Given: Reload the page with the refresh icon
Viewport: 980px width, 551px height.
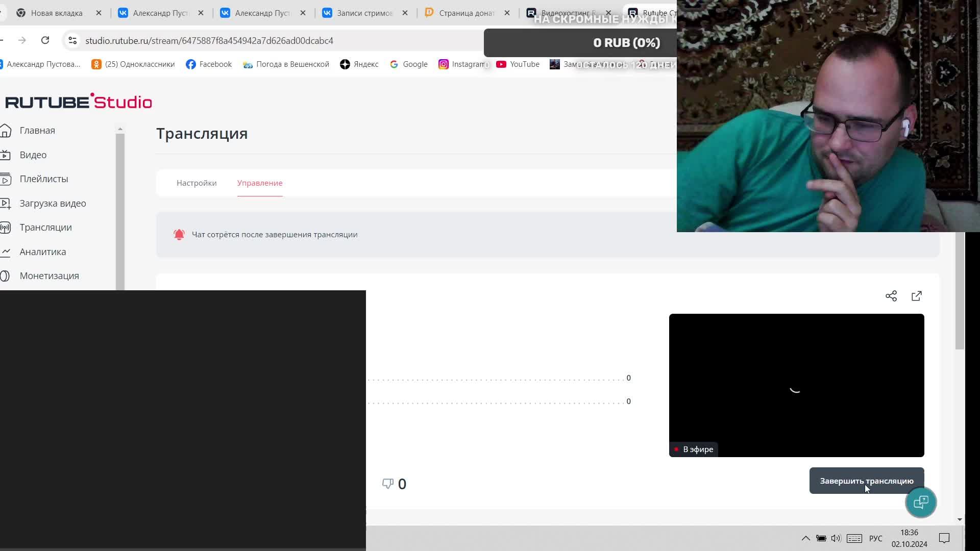Looking at the screenshot, I should coord(45,40).
